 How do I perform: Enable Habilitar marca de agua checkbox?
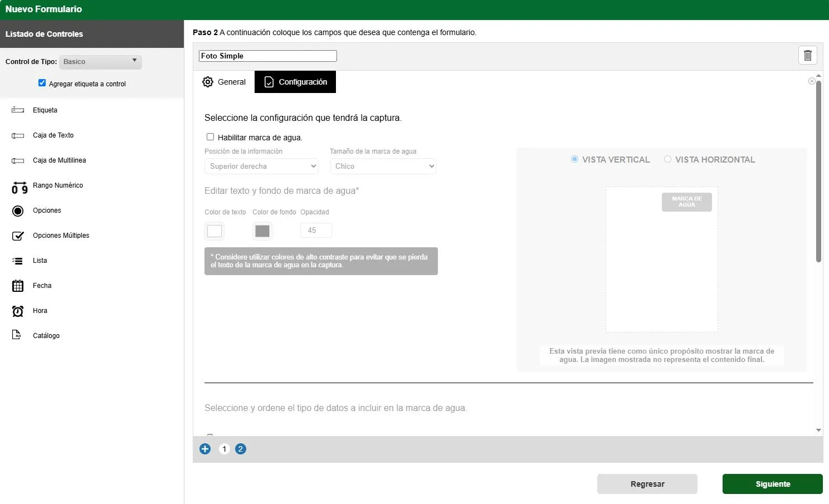pos(210,137)
